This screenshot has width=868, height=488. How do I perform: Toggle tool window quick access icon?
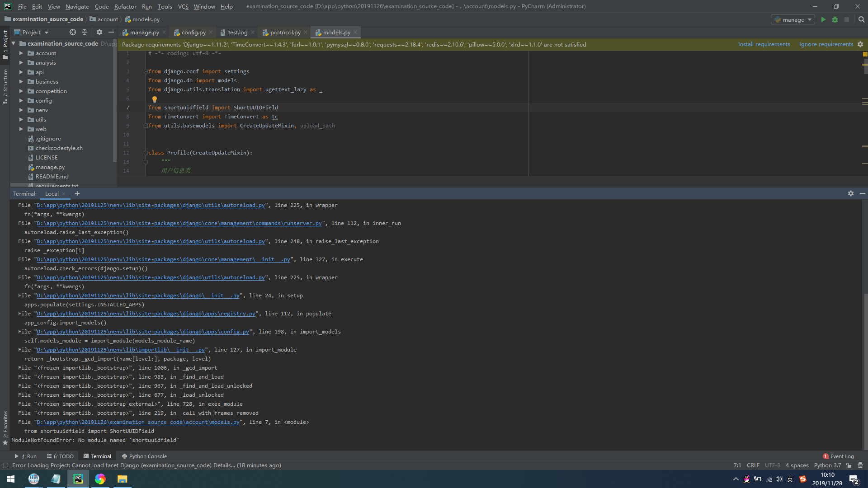pos(5,465)
